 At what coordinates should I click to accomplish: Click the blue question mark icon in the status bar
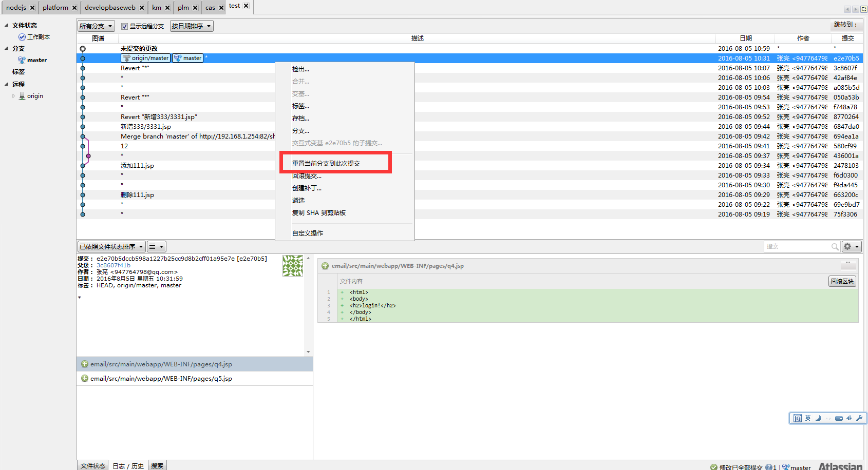pyautogui.click(x=769, y=467)
